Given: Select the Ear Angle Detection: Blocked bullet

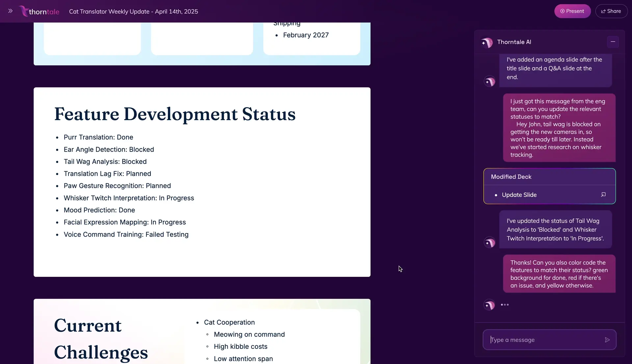Looking at the screenshot, I should point(109,149).
